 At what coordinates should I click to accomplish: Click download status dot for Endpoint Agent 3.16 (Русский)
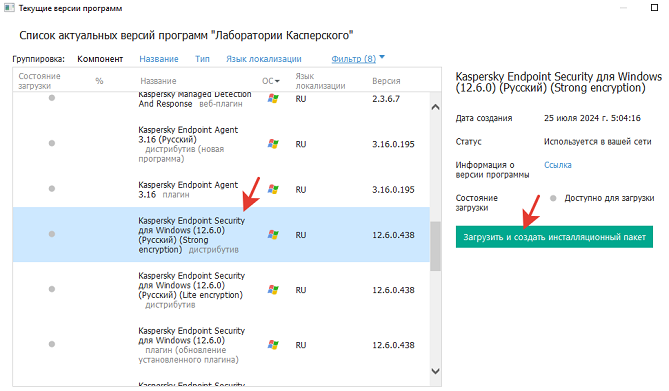pyautogui.click(x=52, y=143)
